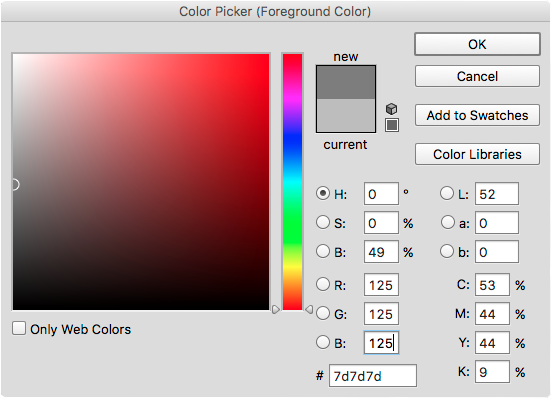Screen dimensions: 551x398
Task: Click the Cancel button
Action: click(477, 76)
